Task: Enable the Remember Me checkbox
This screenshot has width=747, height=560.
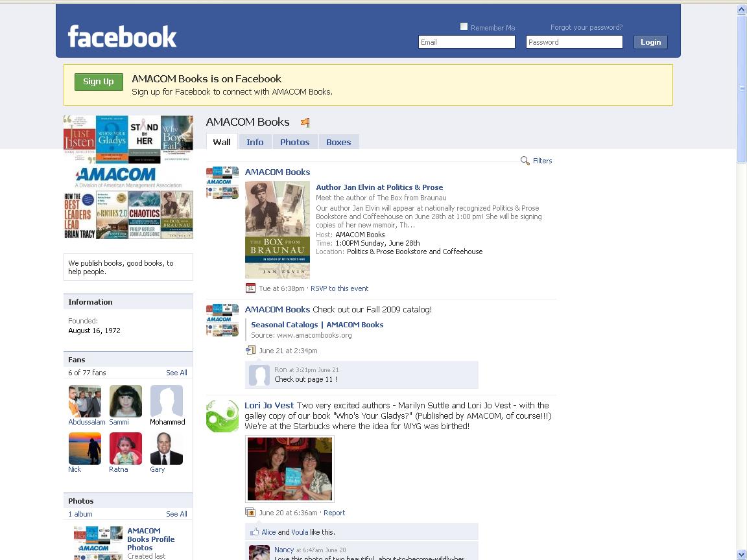Action: [x=464, y=26]
